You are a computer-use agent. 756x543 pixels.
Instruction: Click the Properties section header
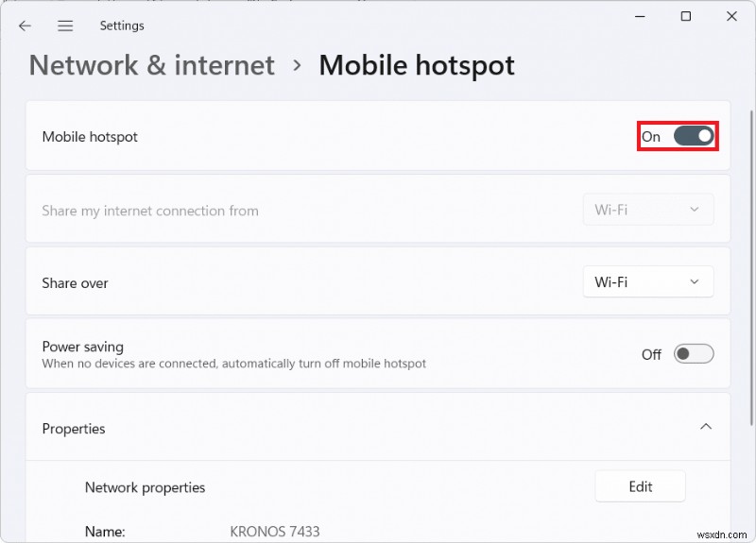[74, 429]
